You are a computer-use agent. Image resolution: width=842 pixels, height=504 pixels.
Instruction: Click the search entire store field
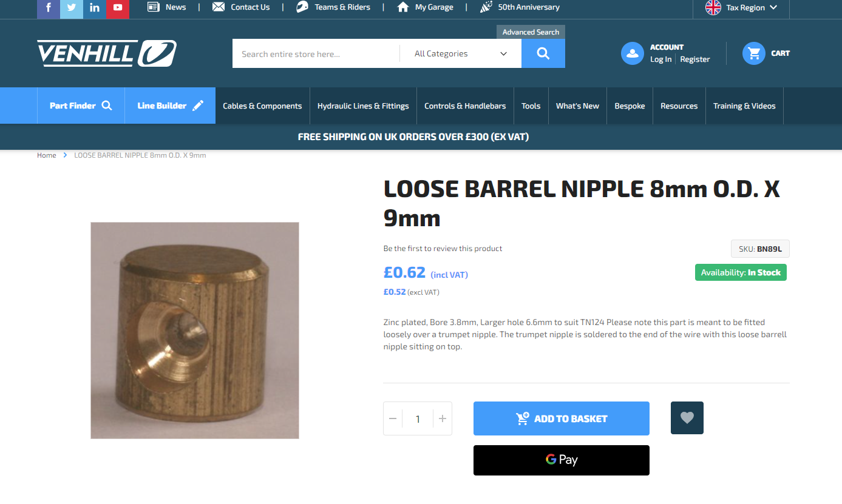tap(316, 53)
